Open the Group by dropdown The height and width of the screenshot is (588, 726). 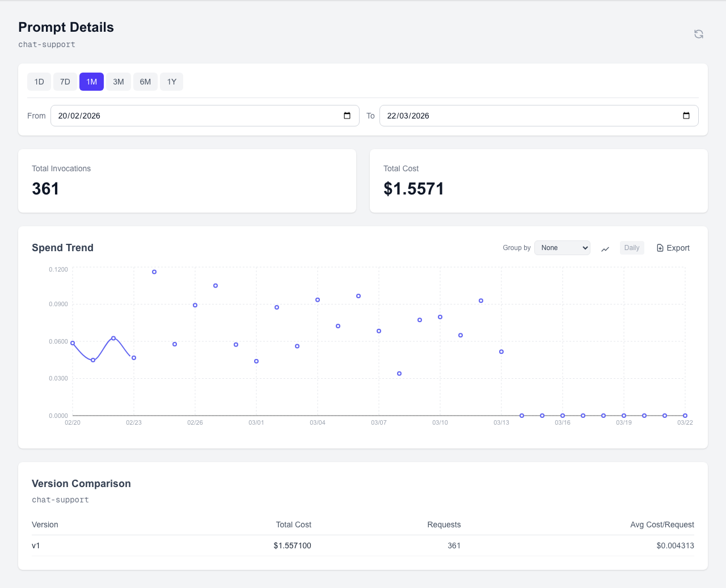[x=562, y=248]
